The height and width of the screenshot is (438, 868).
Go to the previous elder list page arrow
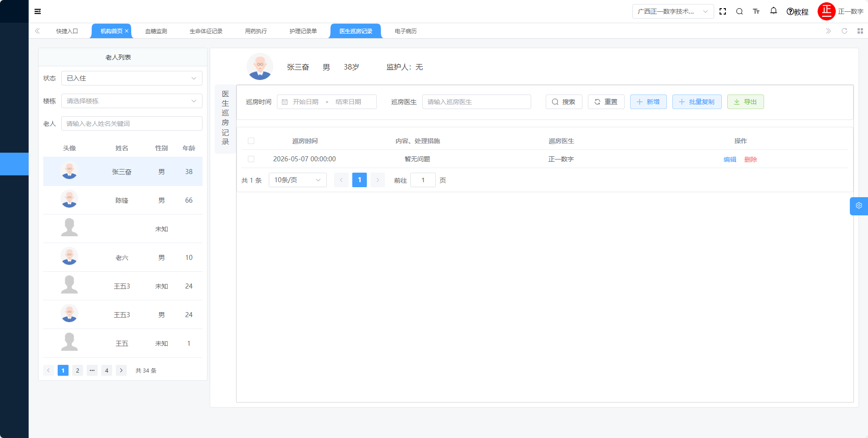coord(49,370)
